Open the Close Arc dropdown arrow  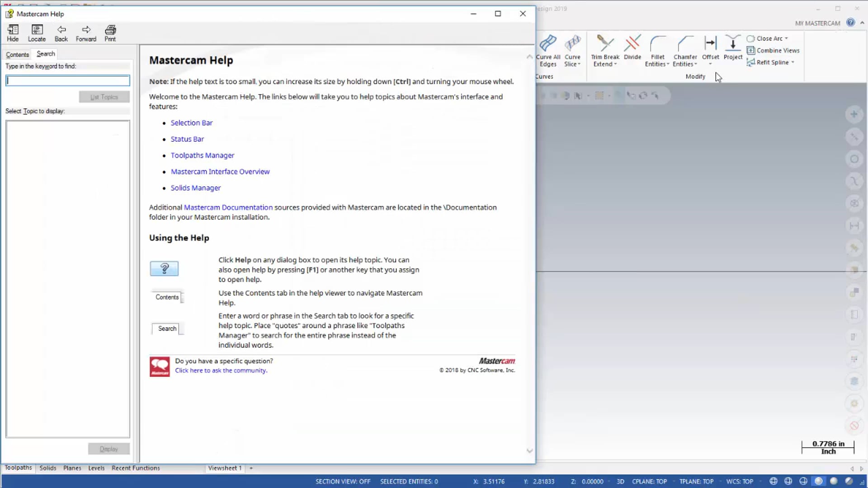click(786, 38)
